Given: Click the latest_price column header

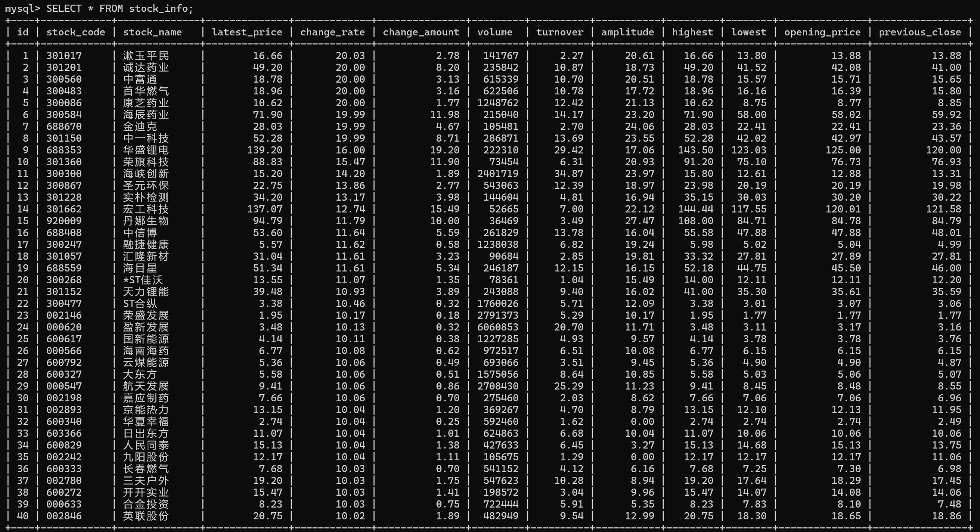Looking at the screenshot, I should tap(247, 32).
